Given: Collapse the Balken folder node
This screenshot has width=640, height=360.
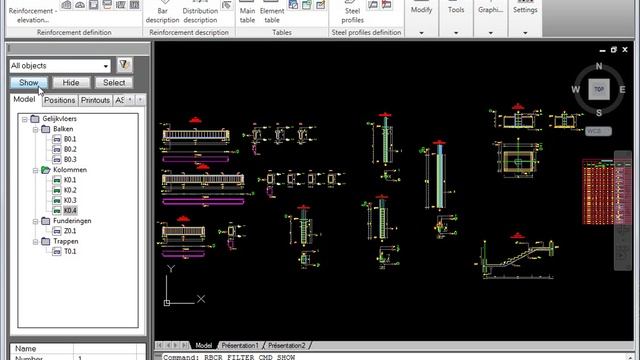Looking at the screenshot, I should click(36, 129).
